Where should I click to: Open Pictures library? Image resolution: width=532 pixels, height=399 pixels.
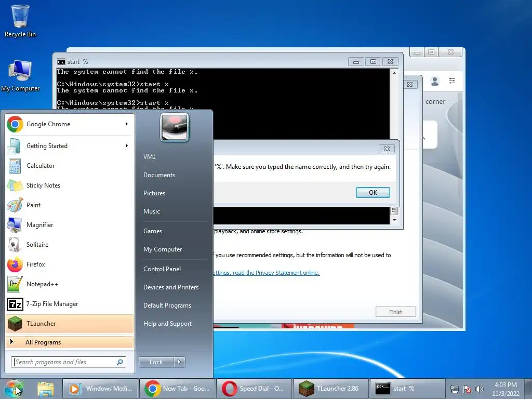click(154, 193)
